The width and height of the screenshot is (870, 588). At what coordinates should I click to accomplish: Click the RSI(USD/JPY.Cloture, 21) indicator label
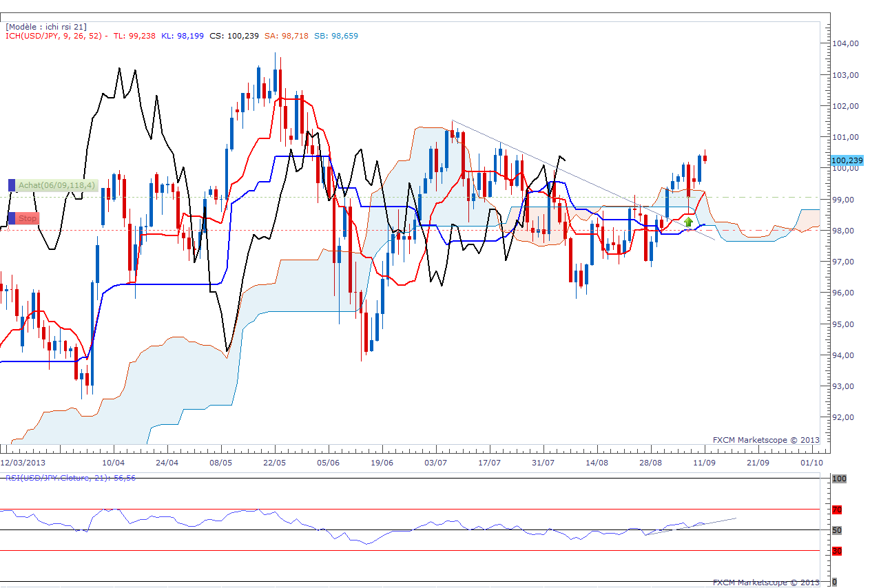click(71, 478)
